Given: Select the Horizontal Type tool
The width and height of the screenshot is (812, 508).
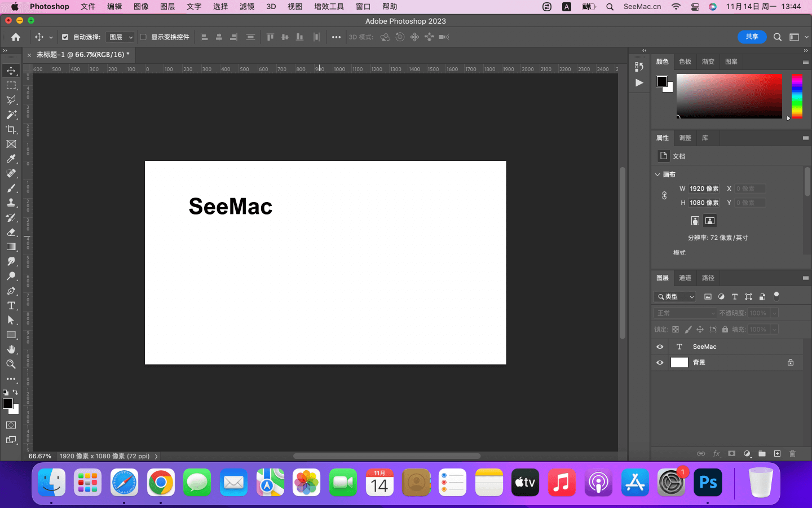Looking at the screenshot, I should pos(11,305).
